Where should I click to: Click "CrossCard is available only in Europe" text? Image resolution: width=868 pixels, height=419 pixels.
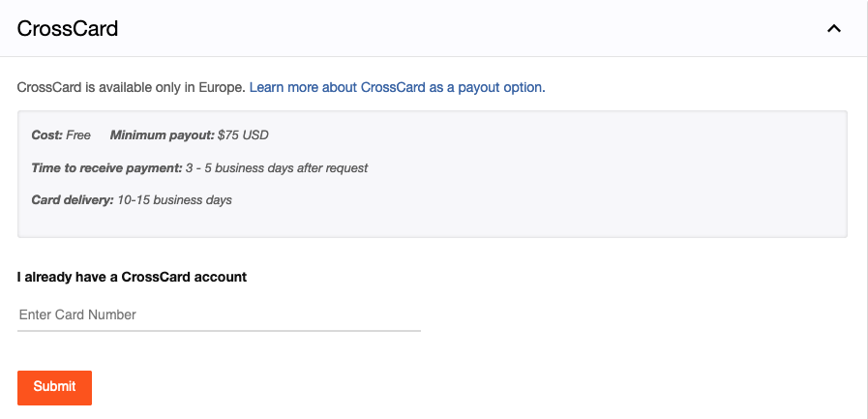click(x=132, y=87)
